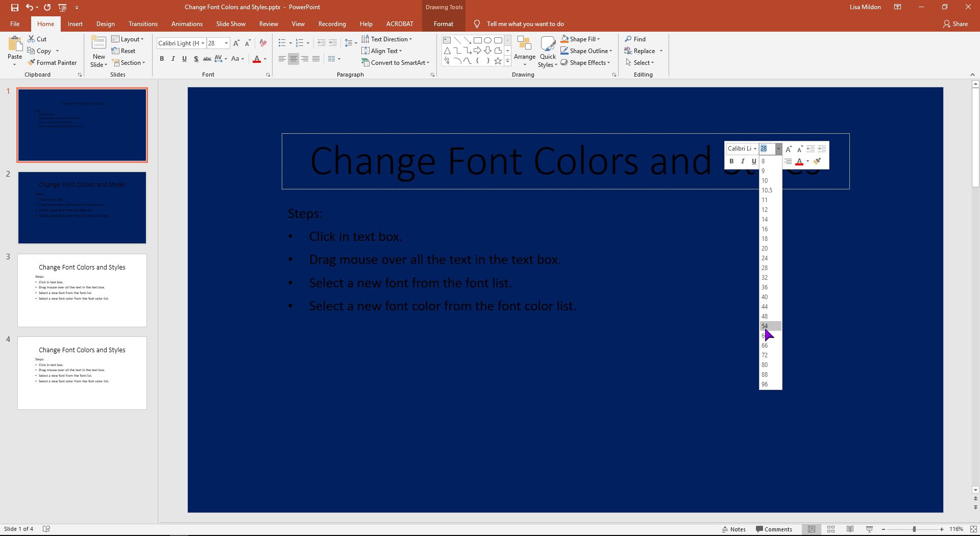Open the File menu
980x536 pixels.
(x=15, y=24)
